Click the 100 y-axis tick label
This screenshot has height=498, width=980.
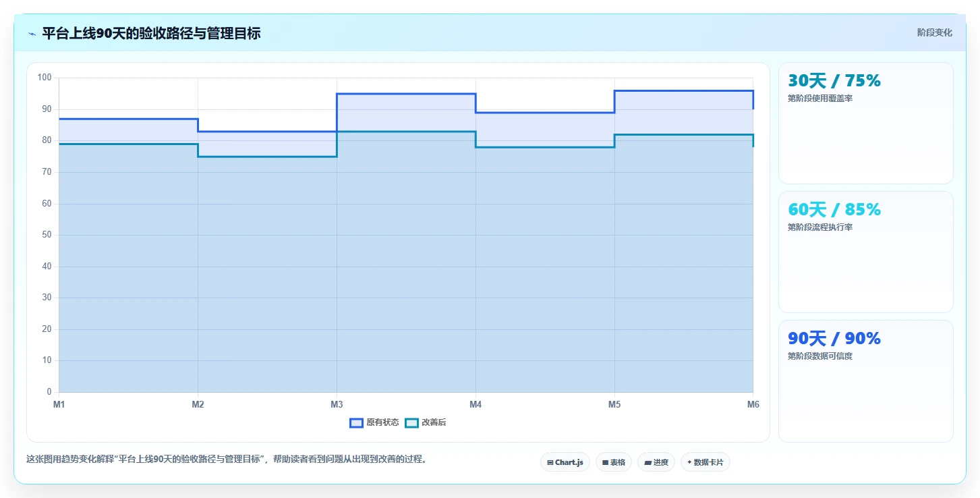pos(45,78)
